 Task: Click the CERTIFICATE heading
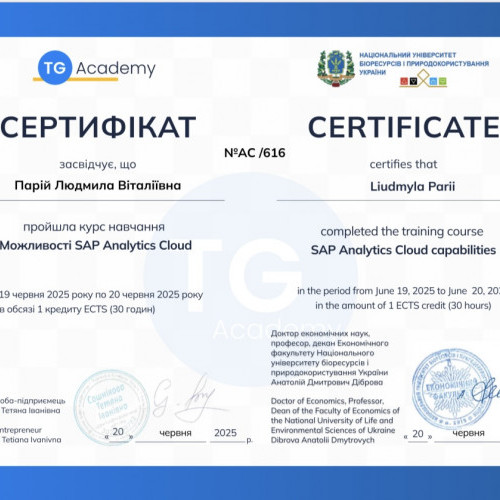tap(404, 127)
